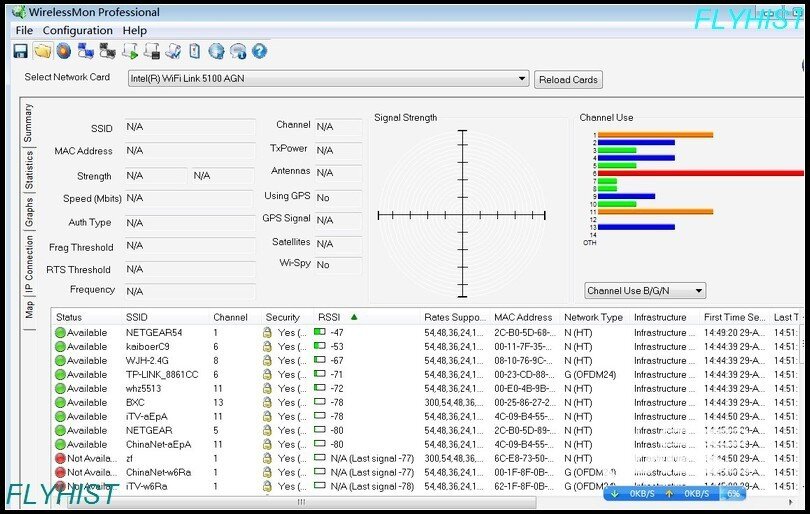Click the orange circular options toolbar icon
This screenshot has height=514, width=810.
coord(64,51)
